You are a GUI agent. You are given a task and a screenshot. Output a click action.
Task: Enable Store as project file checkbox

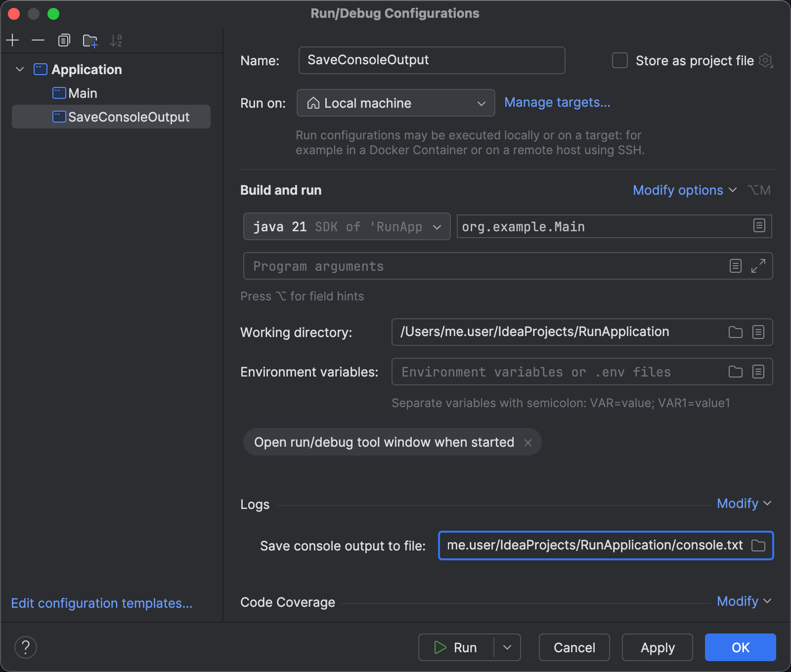pos(620,60)
